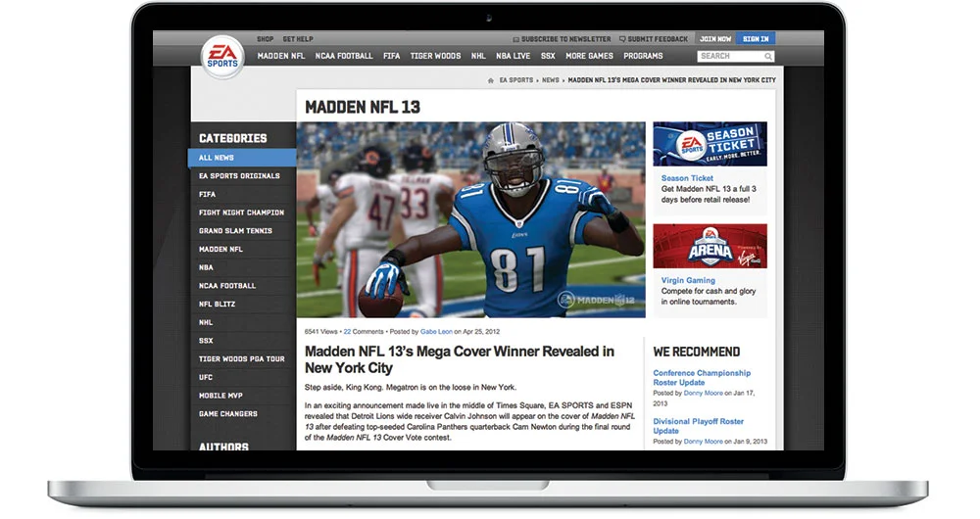
Task: Click the Sign In button
Action: tap(756, 39)
